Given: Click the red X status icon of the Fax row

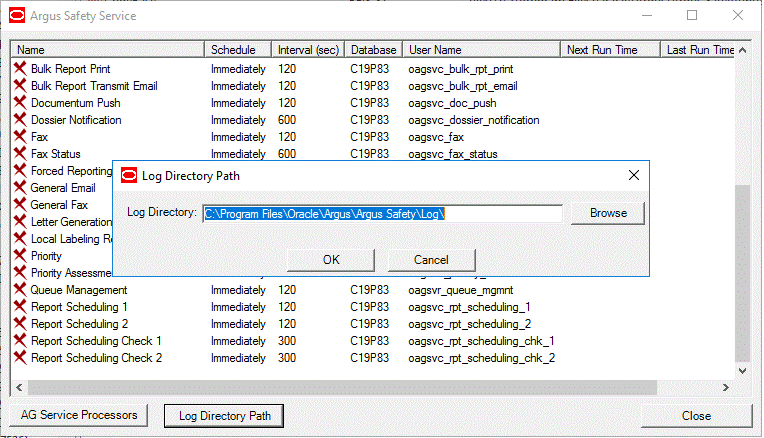Looking at the screenshot, I should point(20,136).
